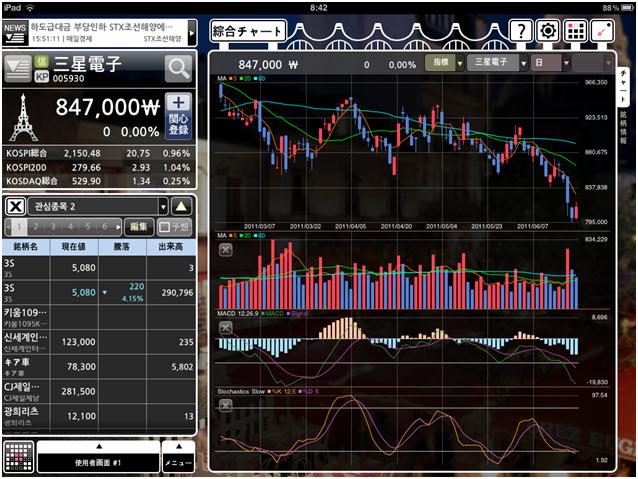
Task: Open the screen grid icon bottom left
Action: click(19, 457)
